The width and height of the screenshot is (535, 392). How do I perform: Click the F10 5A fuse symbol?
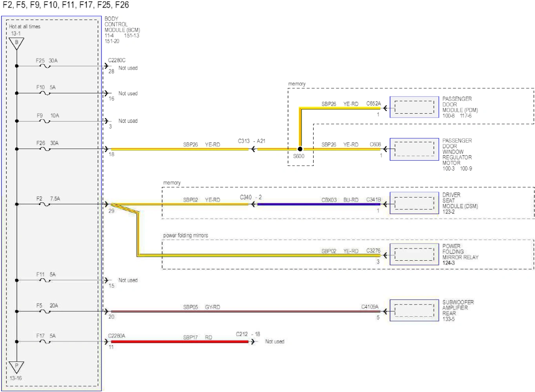(x=45, y=93)
